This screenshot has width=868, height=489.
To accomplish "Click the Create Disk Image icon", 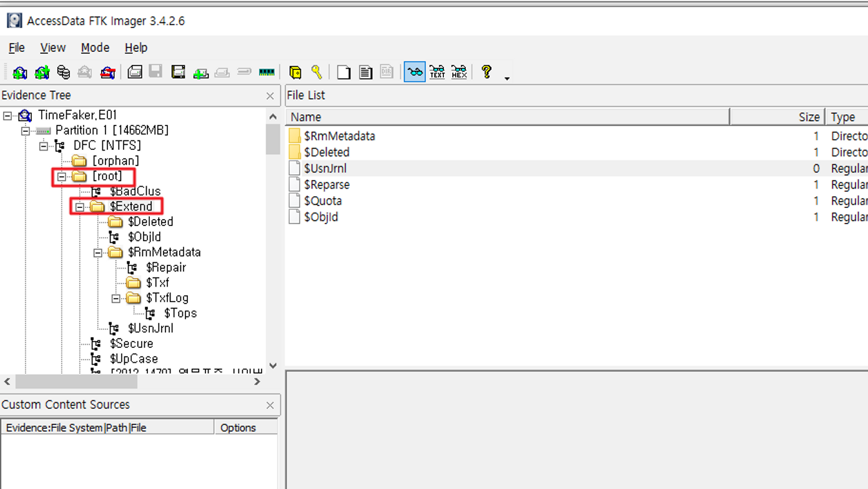I will (x=134, y=72).
